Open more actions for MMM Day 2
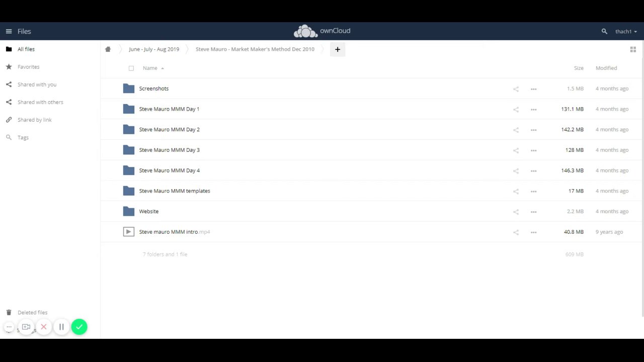Viewport: 644px width, 362px height. tap(533, 130)
